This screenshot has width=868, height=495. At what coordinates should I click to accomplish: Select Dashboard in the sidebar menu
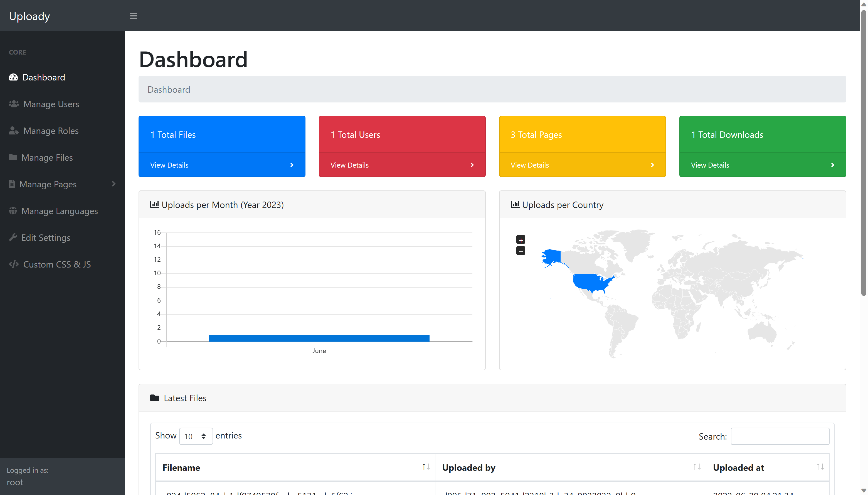tap(43, 77)
